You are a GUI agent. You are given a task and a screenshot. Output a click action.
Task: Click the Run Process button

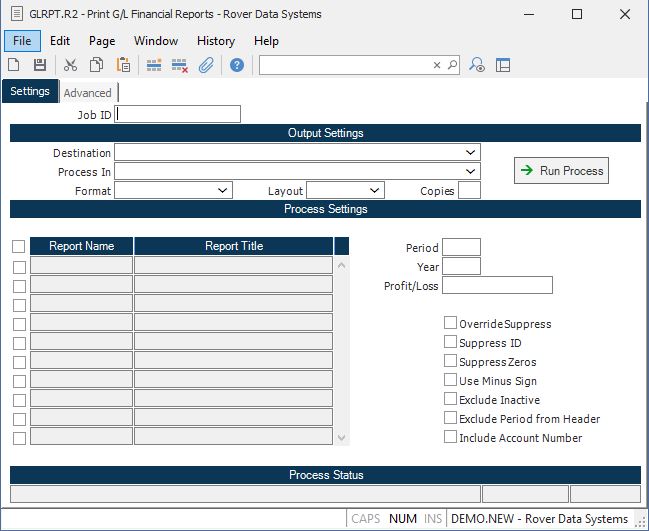pyautogui.click(x=561, y=171)
